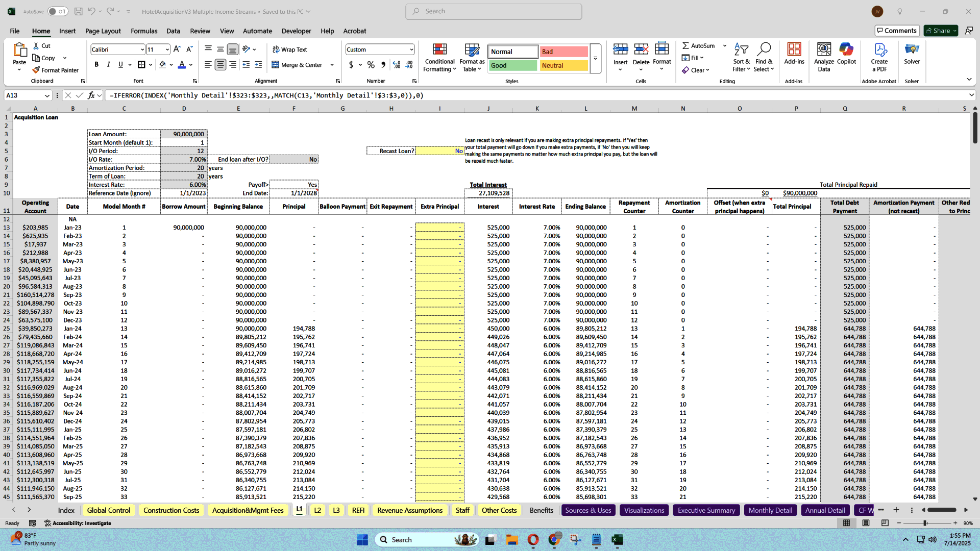Open Copilot from the ribbon

click(846, 54)
